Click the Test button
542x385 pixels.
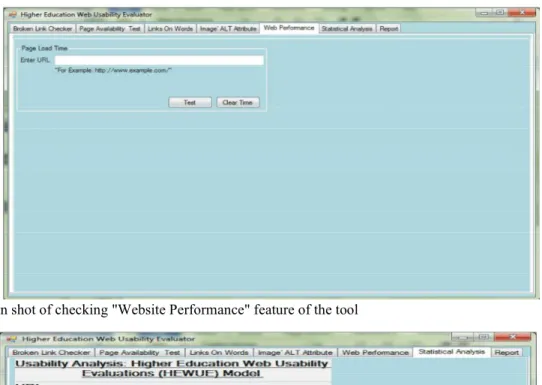click(190, 102)
